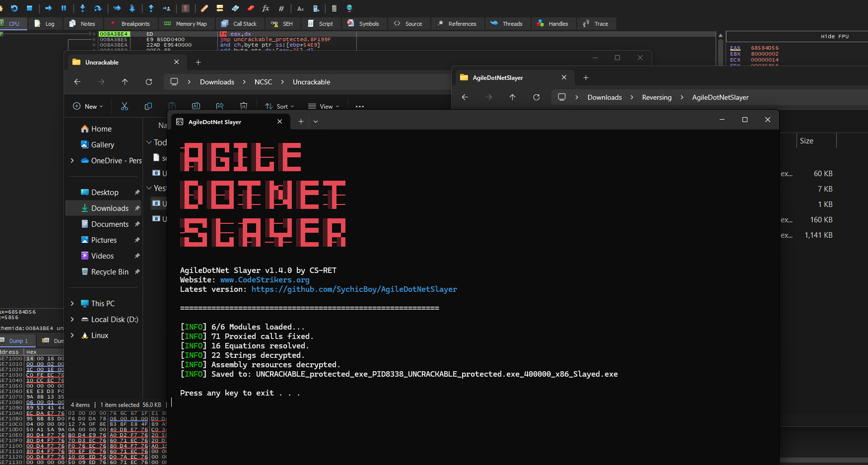Screen dimensions: 868x465
Task: Open the Functions fx icon
Action: [266, 8]
